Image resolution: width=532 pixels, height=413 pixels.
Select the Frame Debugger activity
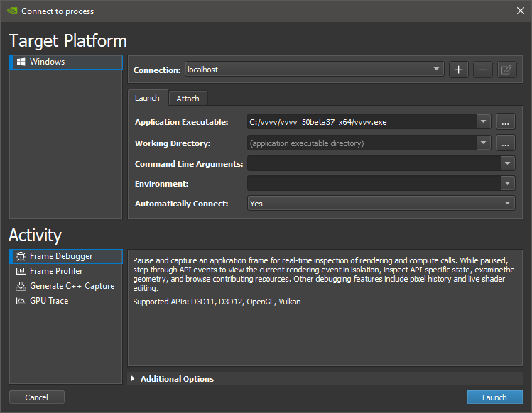pos(66,256)
